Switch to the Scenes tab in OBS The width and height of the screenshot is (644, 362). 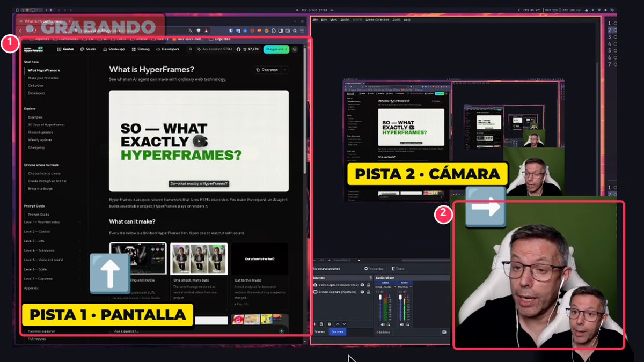[x=319, y=332]
